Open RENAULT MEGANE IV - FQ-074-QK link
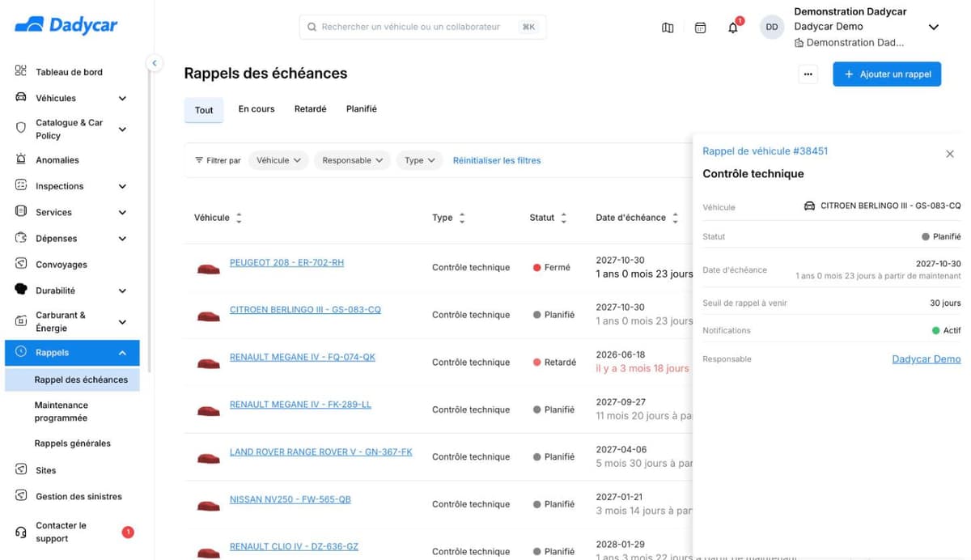The image size is (971, 560). click(x=303, y=357)
